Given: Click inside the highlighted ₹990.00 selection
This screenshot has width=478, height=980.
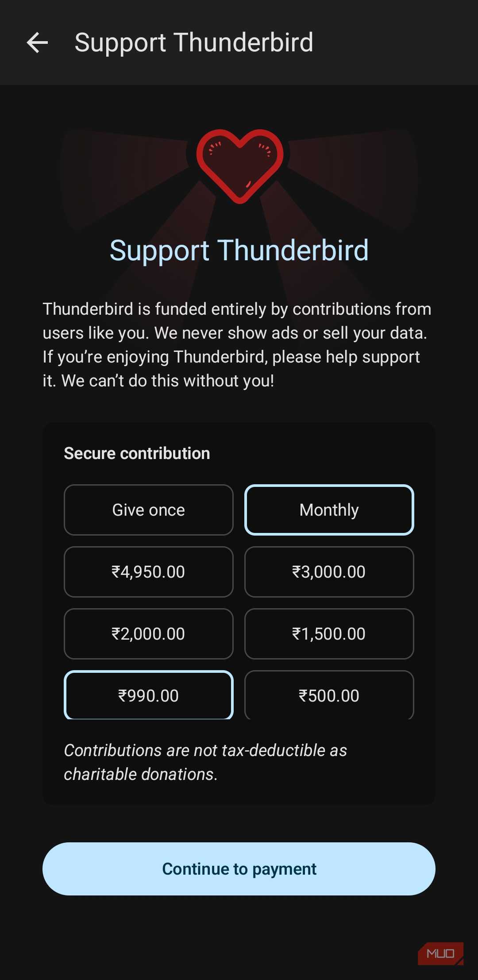Looking at the screenshot, I should tap(148, 695).
